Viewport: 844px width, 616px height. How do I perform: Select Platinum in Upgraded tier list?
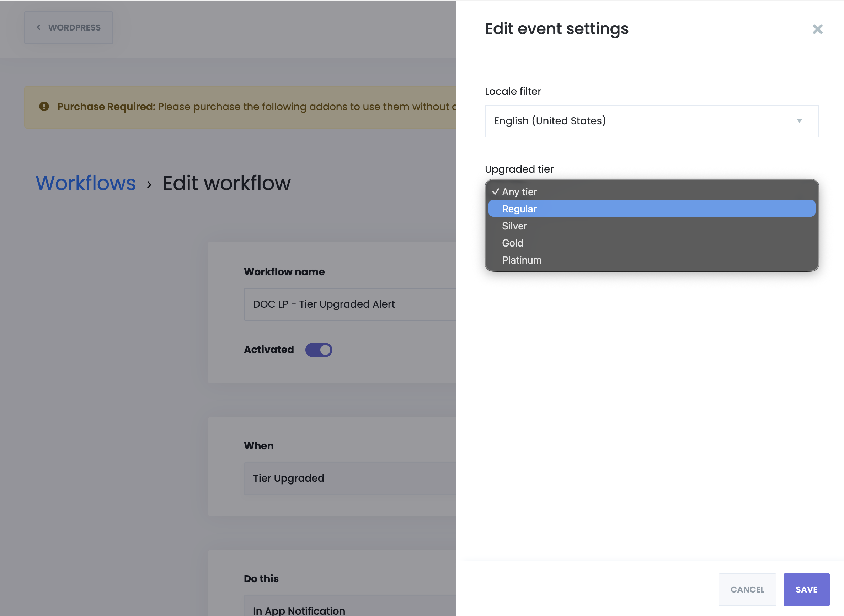point(521,260)
